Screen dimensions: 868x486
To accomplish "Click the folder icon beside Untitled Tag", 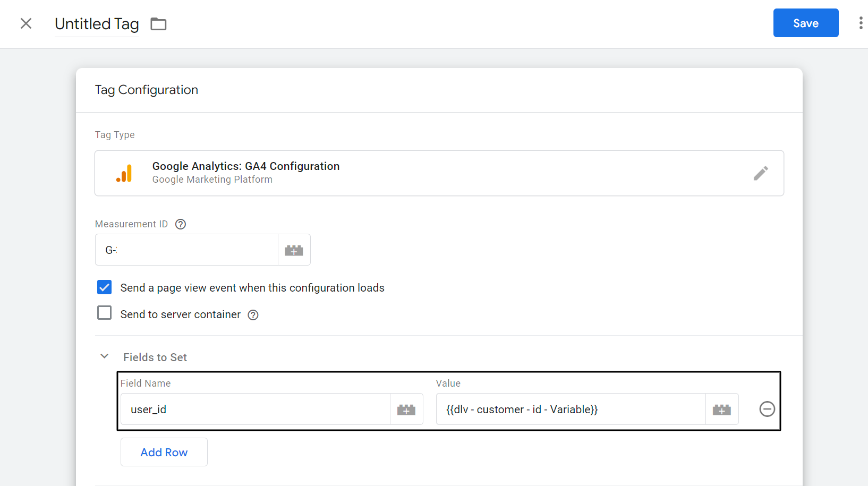I will pyautogui.click(x=158, y=24).
